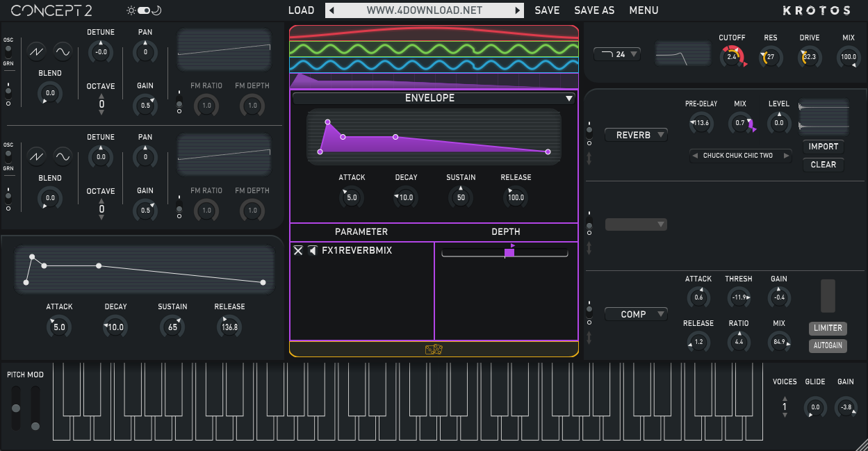
Task: Click the IMPORT button
Action: [x=824, y=147]
